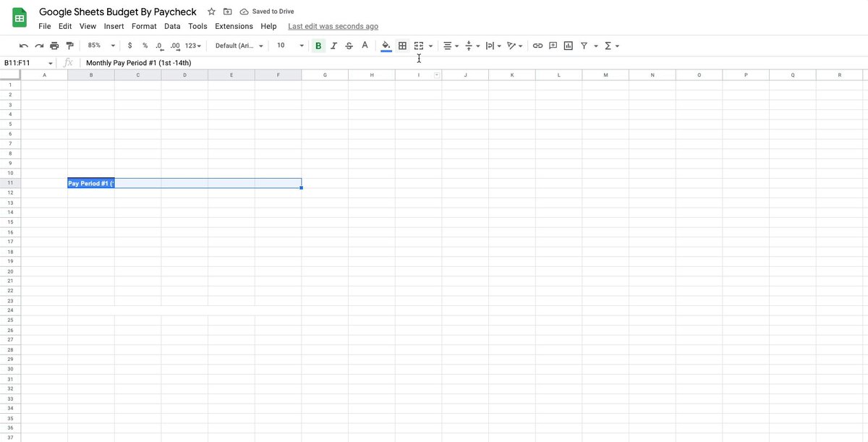The width and height of the screenshot is (868, 442).
Task: Select column R header
Action: pos(839,75)
